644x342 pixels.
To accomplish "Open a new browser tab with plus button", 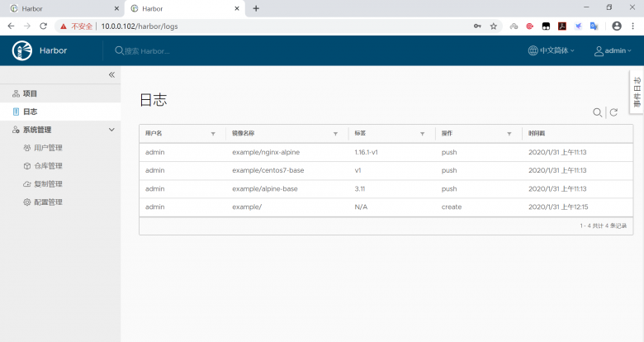I will pos(256,8).
